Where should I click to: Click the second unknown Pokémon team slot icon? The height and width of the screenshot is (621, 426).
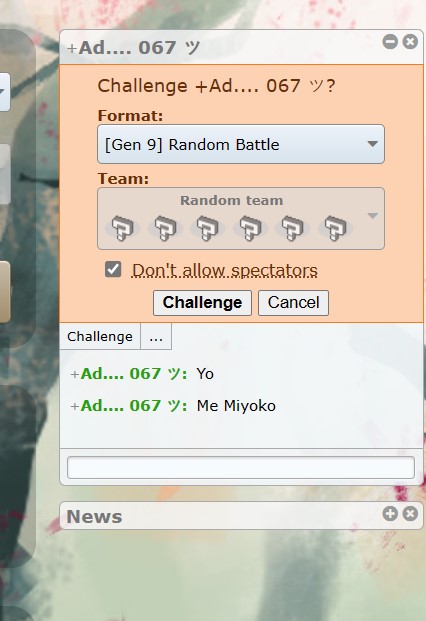click(165, 228)
